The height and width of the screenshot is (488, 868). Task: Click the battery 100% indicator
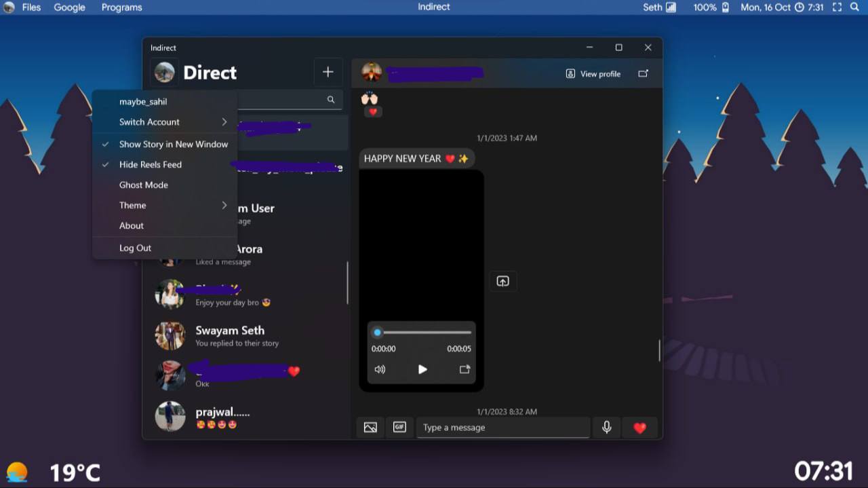tap(711, 7)
